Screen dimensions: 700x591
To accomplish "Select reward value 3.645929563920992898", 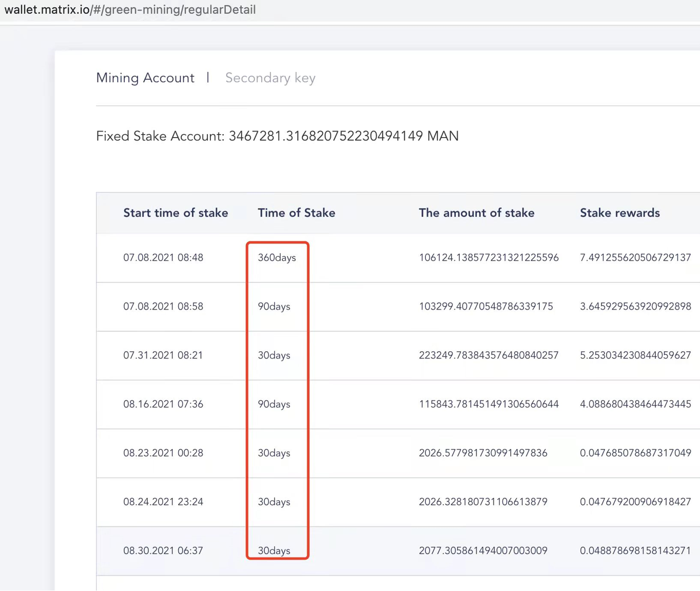I will tap(635, 307).
